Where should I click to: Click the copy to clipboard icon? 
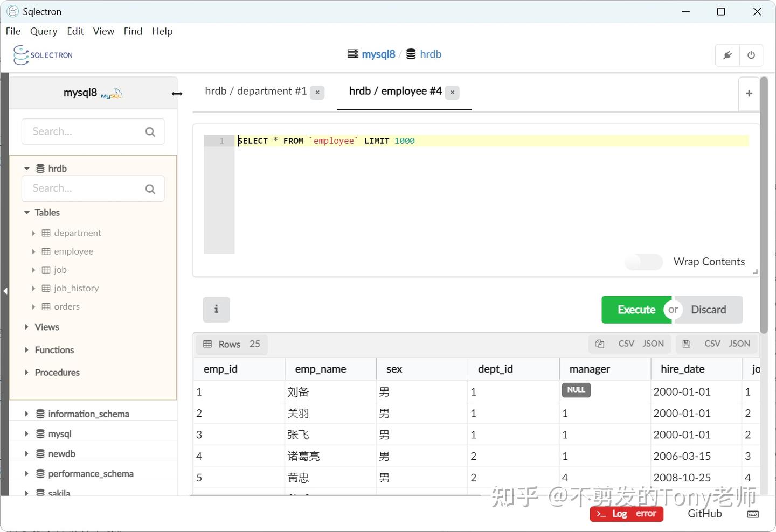point(600,344)
